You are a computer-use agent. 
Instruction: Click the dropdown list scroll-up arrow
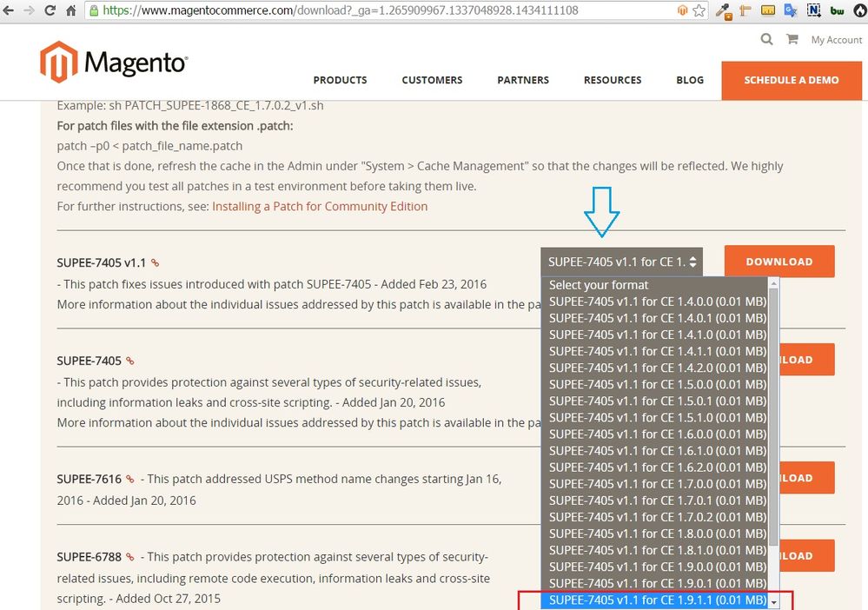point(774,283)
